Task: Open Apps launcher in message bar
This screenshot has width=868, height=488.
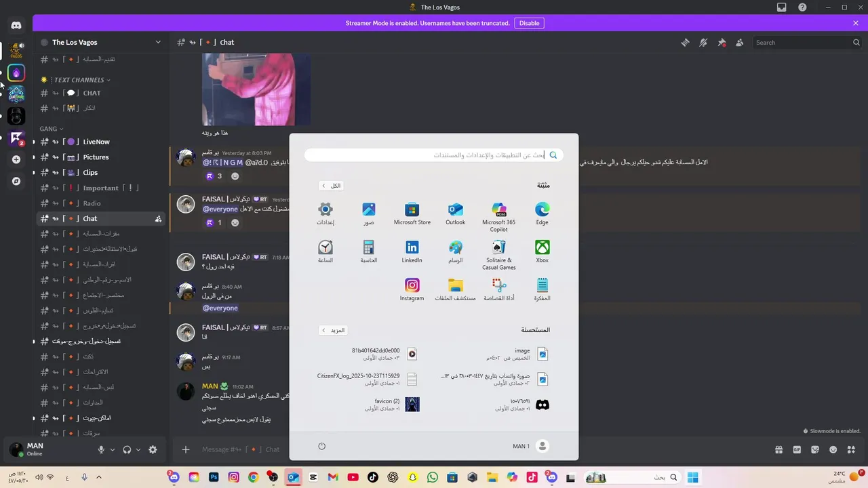Action: click(x=851, y=449)
